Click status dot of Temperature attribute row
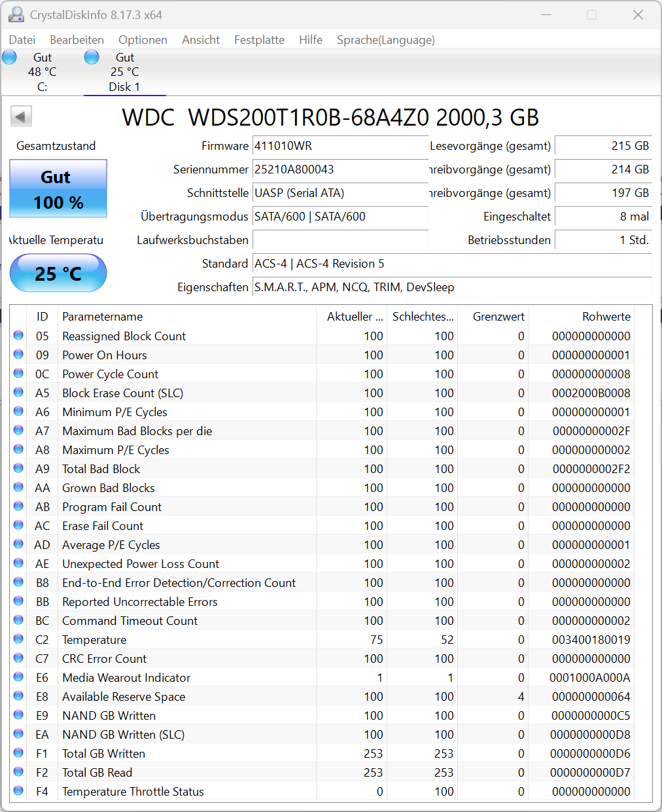 click(x=18, y=639)
